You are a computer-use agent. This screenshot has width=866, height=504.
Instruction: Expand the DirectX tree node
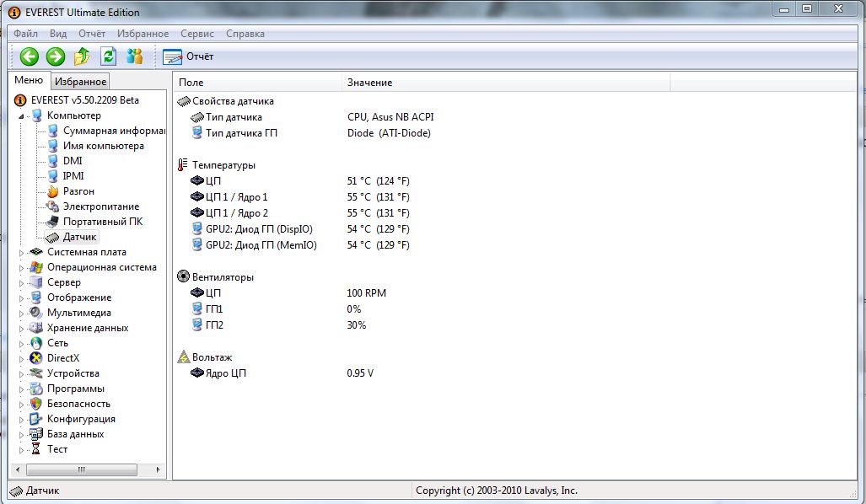(x=22, y=359)
